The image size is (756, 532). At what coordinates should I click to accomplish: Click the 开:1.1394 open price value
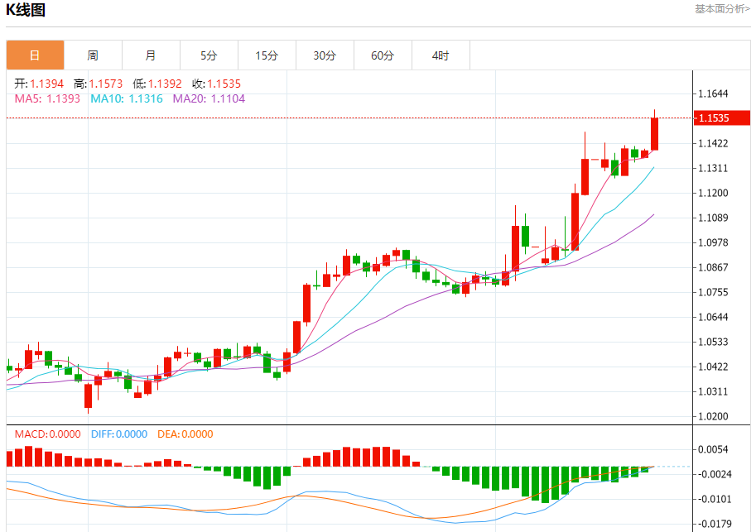click(39, 84)
